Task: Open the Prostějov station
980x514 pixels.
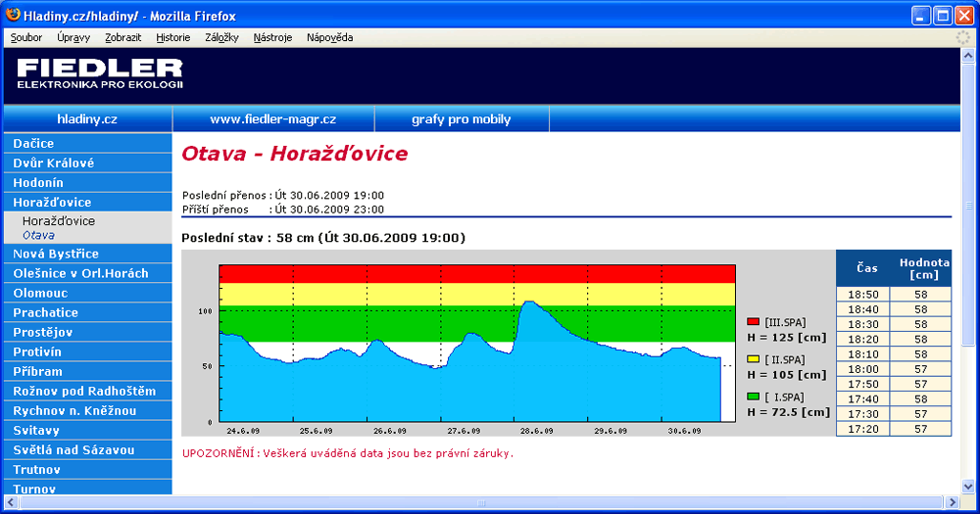Action: 87,332
